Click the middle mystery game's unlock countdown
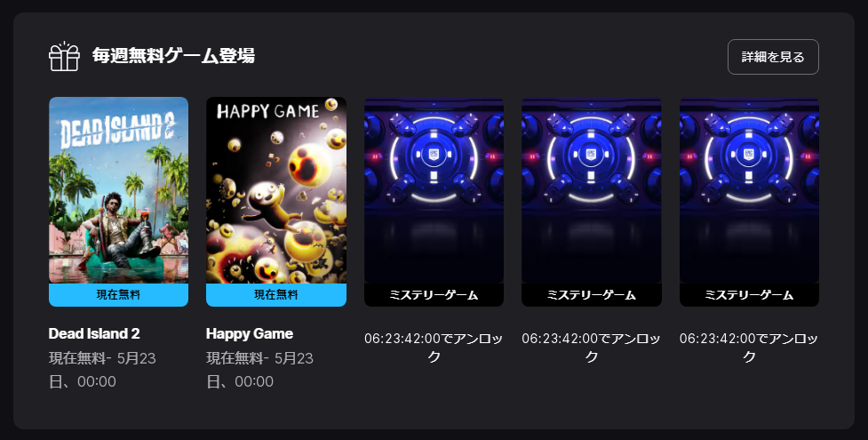The height and width of the screenshot is (440, 868). coord(591,348)
